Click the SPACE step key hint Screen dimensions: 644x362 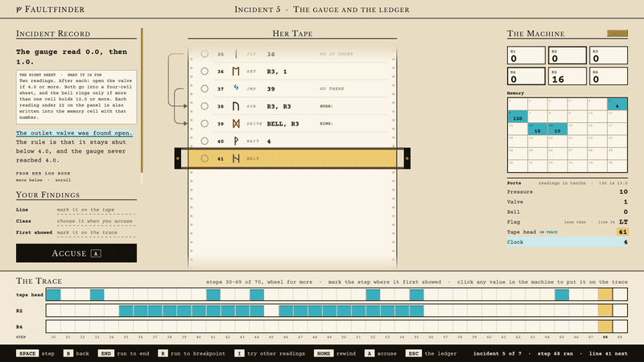pos(35,353)
